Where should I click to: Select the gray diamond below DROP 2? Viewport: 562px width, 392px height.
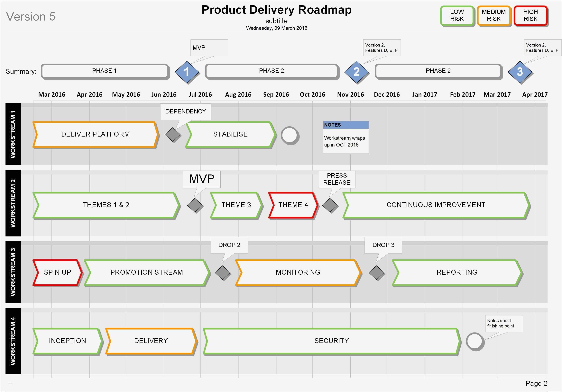[x=222, y=272]
